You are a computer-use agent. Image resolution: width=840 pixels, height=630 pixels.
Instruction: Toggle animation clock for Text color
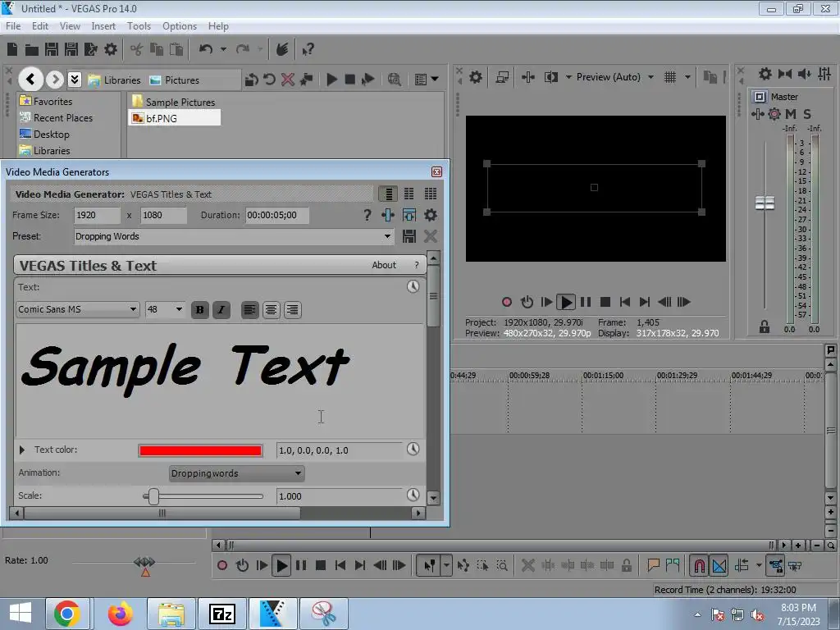click(413, 450)
